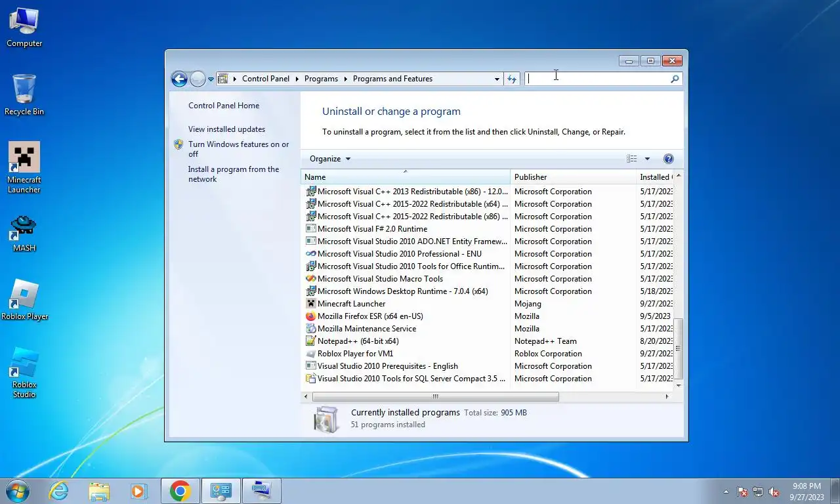840x504 pixels.
Task: Open Google Chrome from the taskbar
Action: [180, 491]
